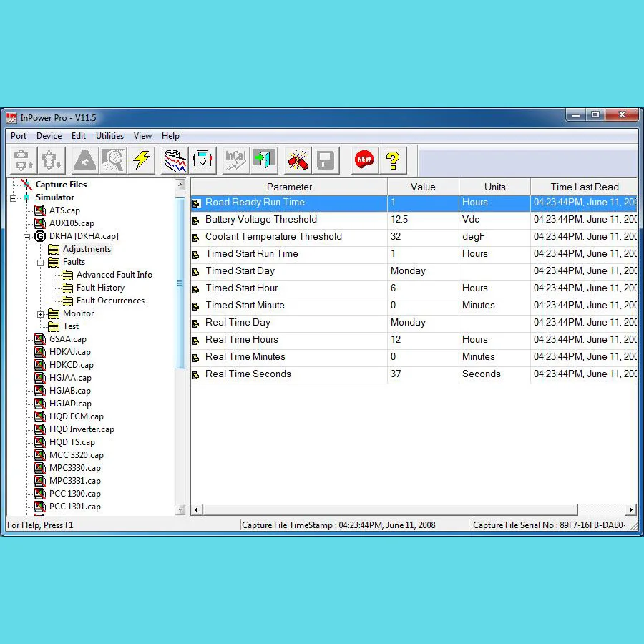Click the NEW features toolbar icon

point(364,160)
